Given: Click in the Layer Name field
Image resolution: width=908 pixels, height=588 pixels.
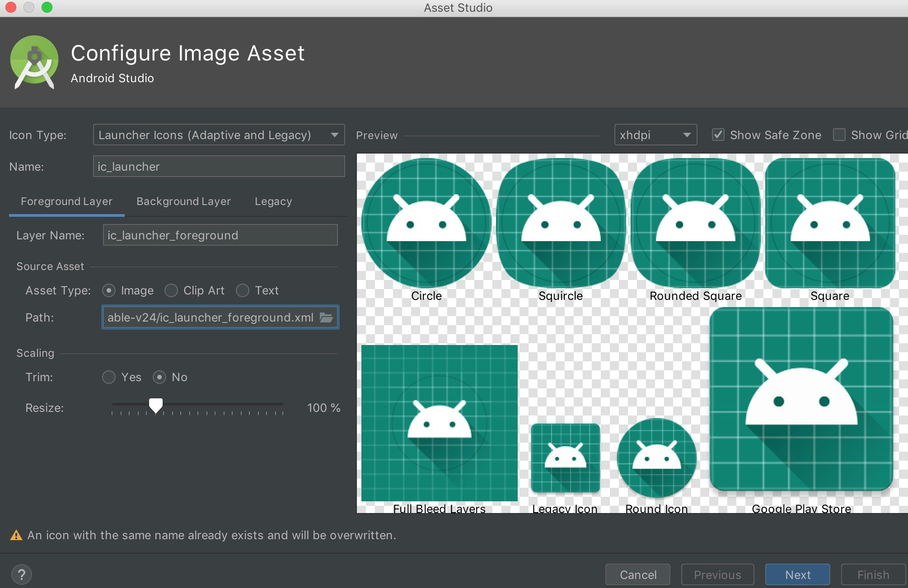Looking at the screenshot, I should (220, 235).
